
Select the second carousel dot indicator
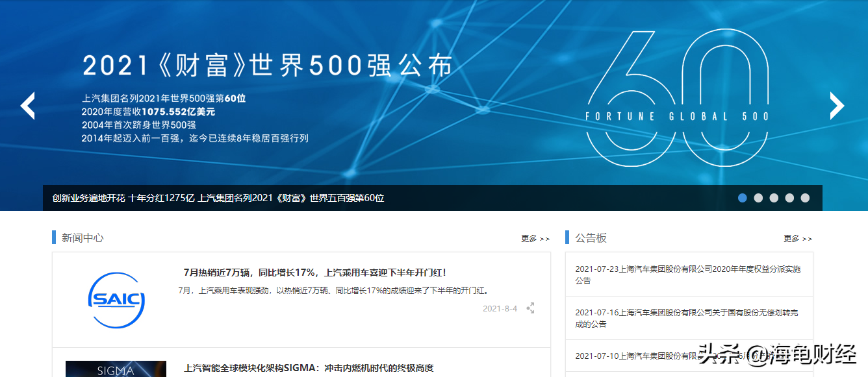(x=758, y=198)
